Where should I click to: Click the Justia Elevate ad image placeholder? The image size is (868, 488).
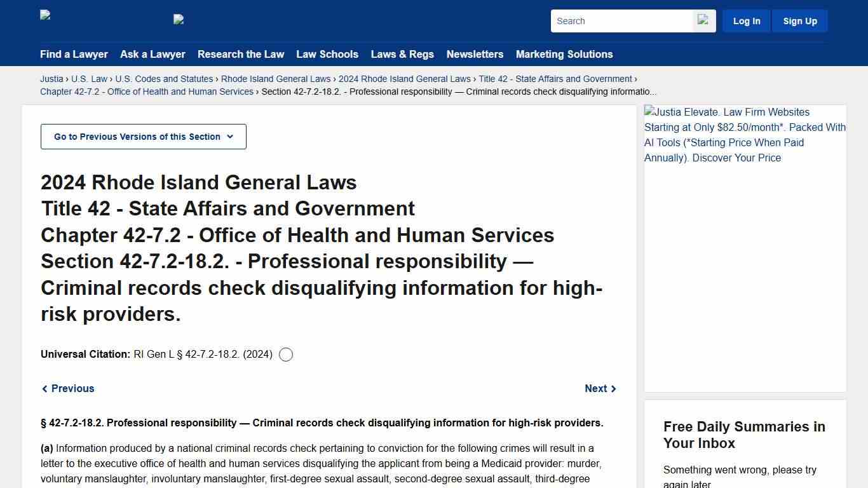[745, 135]
